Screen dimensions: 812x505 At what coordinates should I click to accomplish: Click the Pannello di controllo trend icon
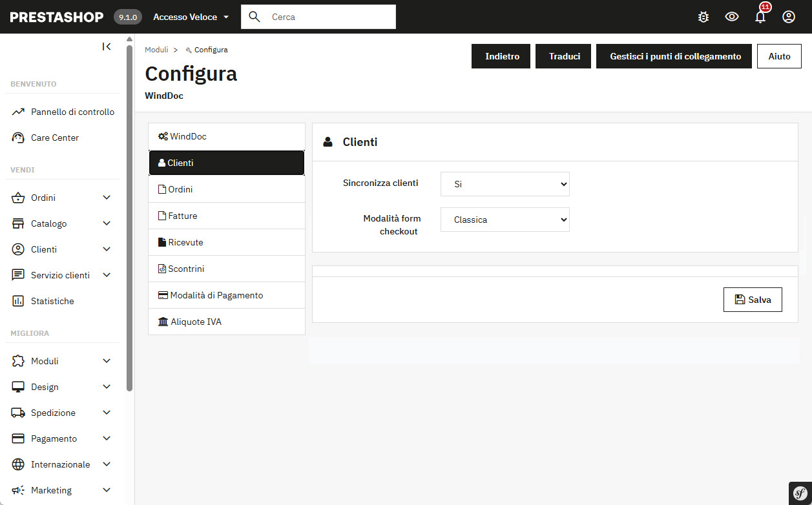(18, 112)
